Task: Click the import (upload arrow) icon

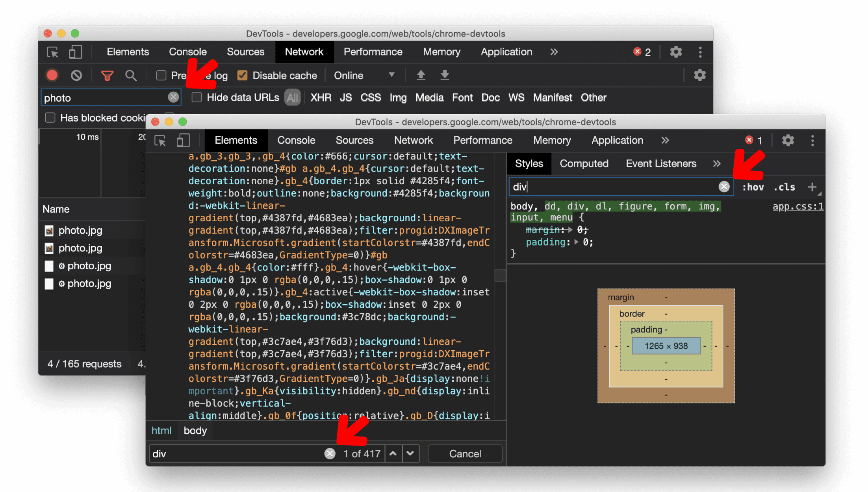Action: [420, 76]
